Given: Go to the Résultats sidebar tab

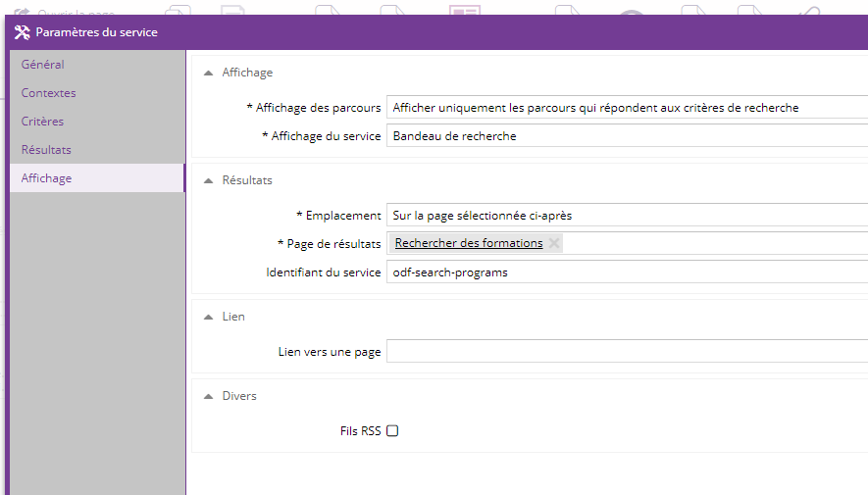Looking at the screenshot, I should (x=46, y=150).
